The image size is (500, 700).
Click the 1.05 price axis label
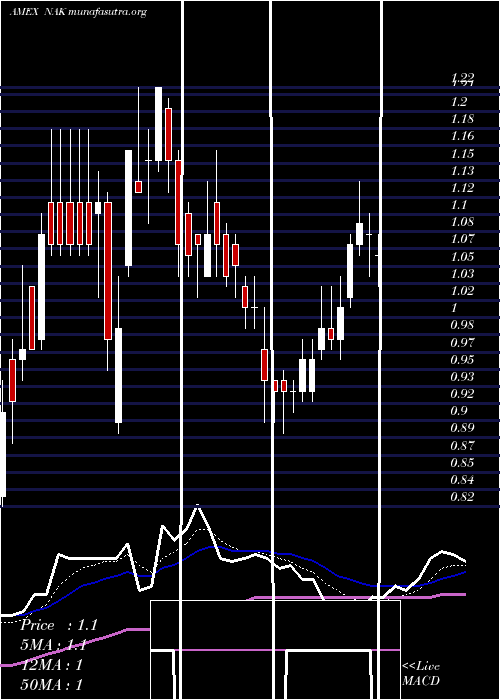(462, 256)
